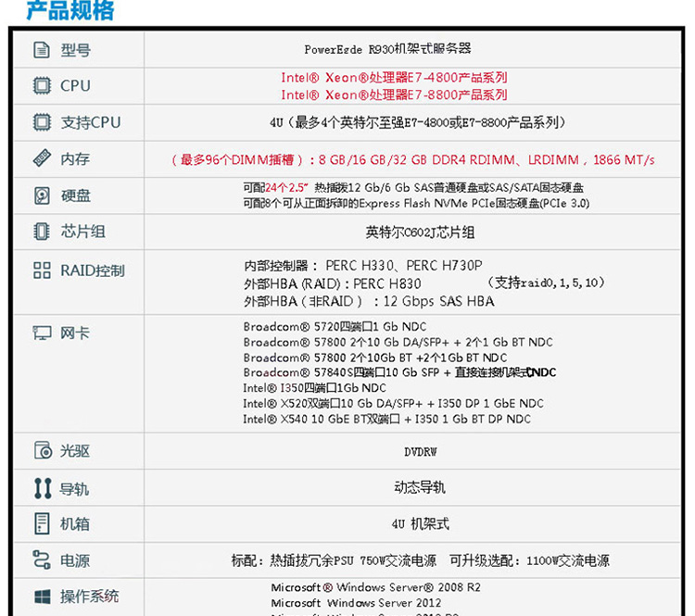The image size is (695, 616).
Task: Click the 动态导轨 rail value
Action: [420, 487]
